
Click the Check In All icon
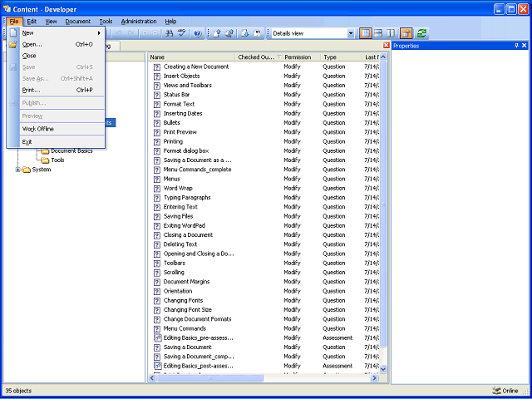pyautogui.click(x=229, y=33)
